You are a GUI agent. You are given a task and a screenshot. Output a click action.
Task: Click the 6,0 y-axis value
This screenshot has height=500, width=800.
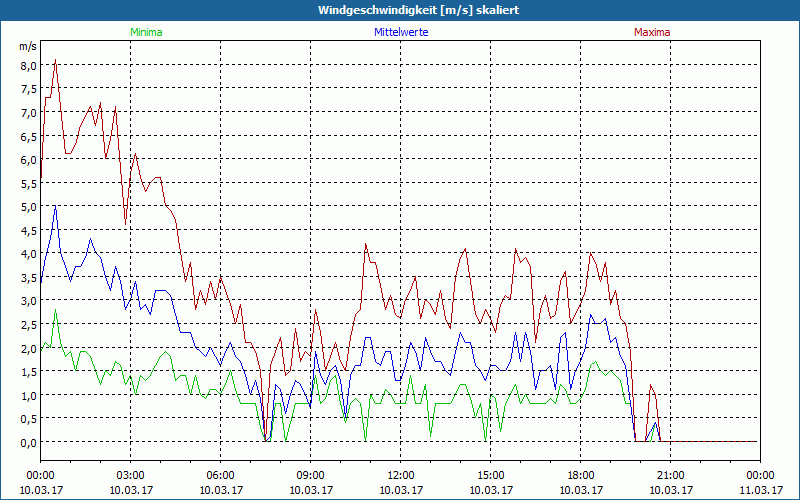[x=29, y=160]
